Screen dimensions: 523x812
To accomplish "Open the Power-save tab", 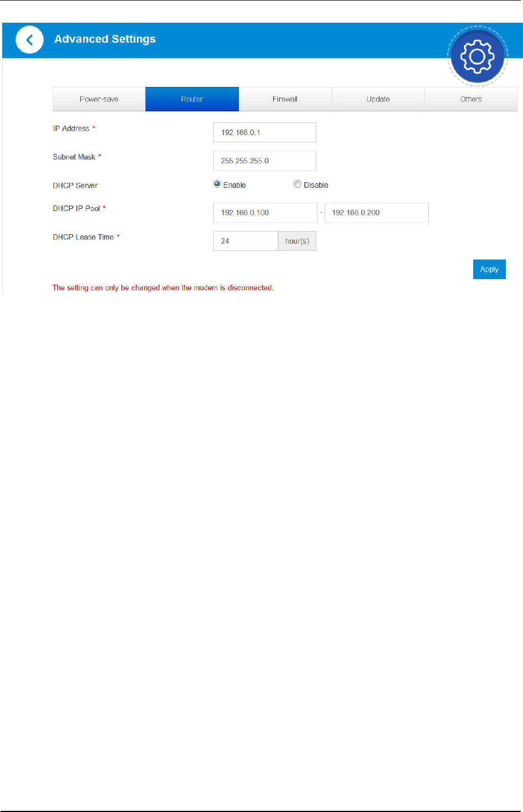I will 99,99.
